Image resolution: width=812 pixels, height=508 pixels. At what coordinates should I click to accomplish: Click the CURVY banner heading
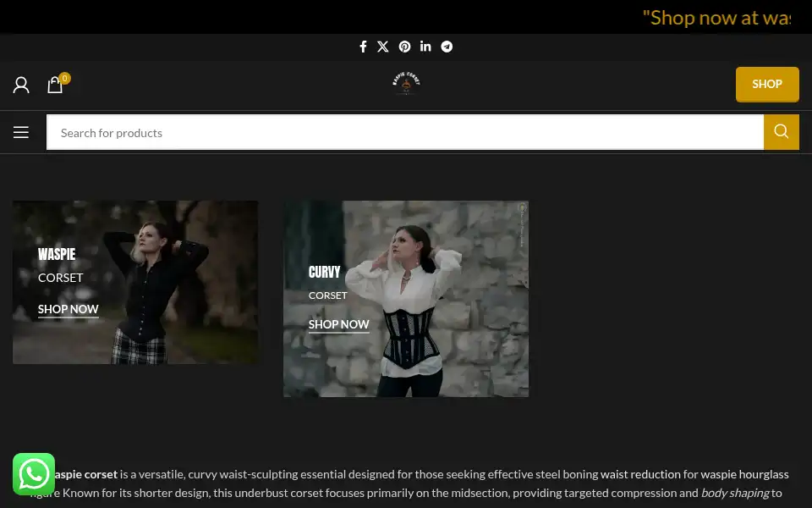pos(324,272)
